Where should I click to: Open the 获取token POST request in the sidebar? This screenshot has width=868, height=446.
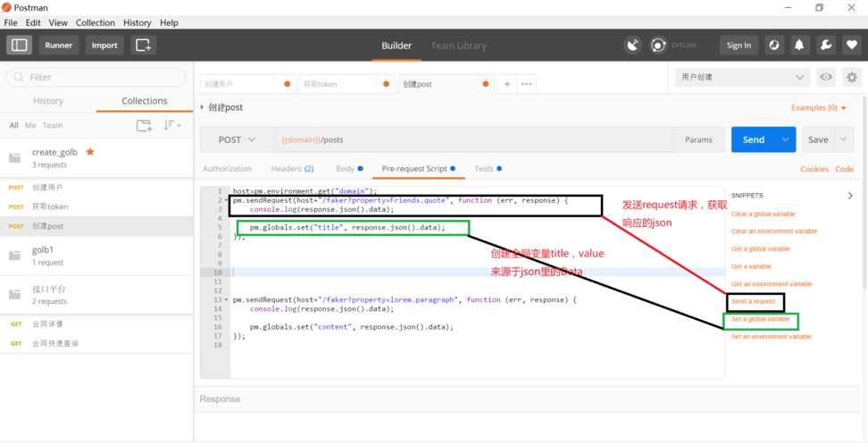[96, 206]
